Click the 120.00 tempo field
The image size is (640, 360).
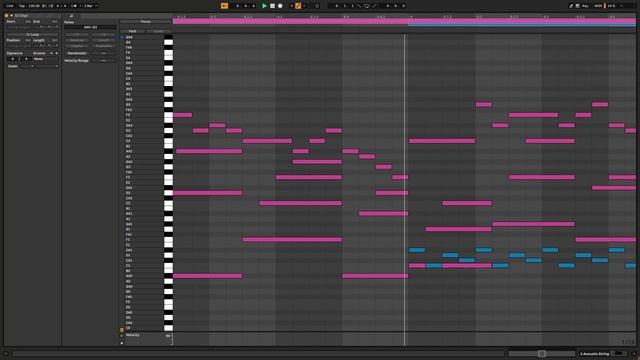tap(34, 6)
